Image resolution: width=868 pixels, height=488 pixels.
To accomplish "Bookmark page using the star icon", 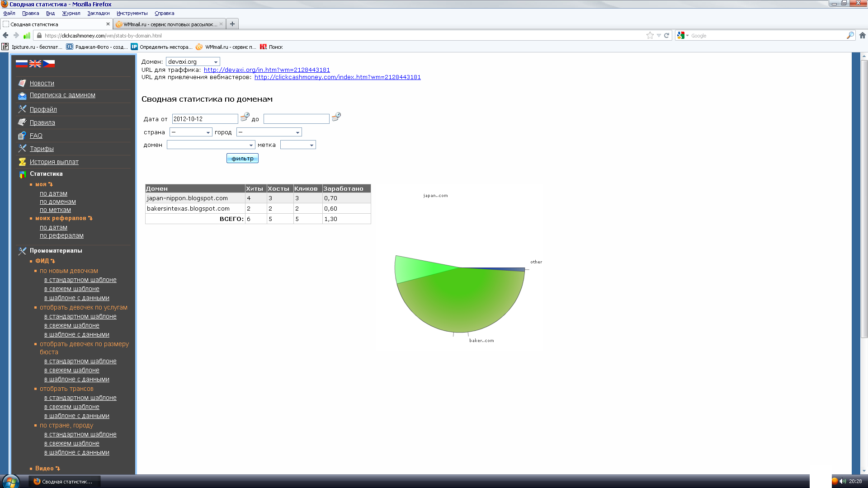I will tap(650, 35).
